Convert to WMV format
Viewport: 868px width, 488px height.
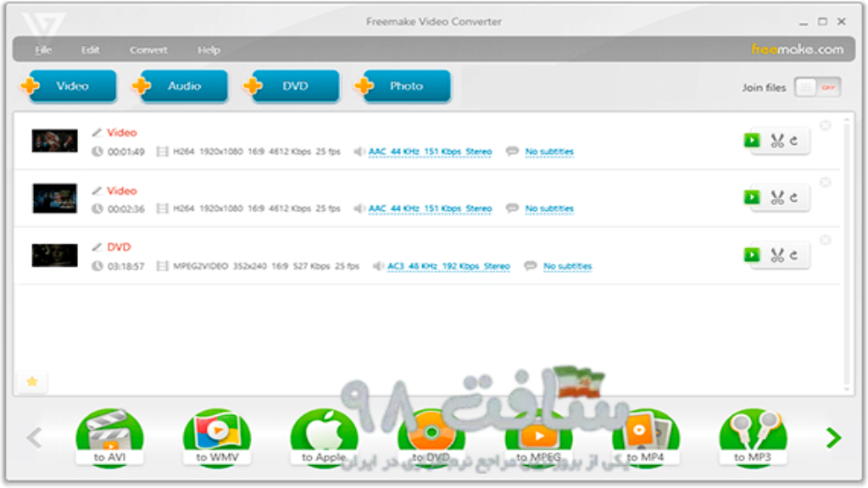[217, 438]
